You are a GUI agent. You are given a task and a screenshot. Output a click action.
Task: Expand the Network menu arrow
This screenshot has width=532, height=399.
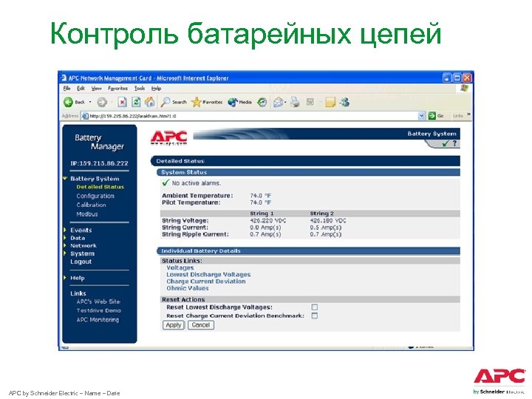click(65, 245)
